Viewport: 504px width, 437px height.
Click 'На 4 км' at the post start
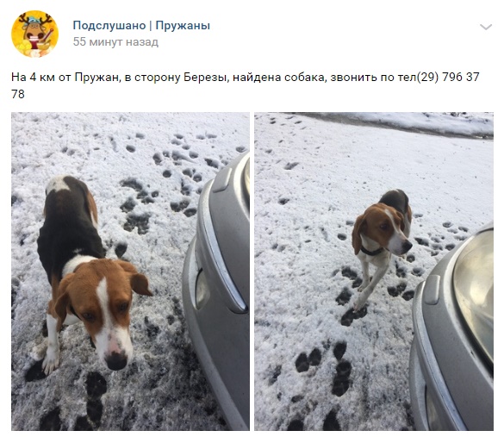tap(33, 78)
